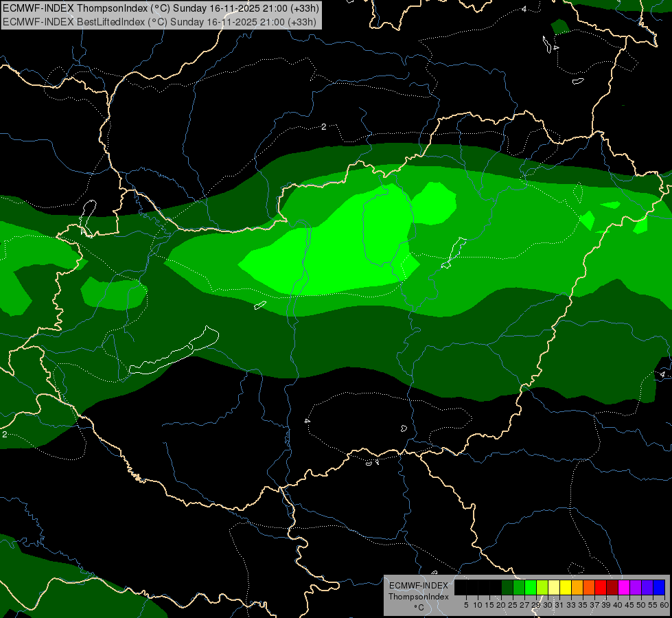Click legend scale value 35

click(x=583, y=605)
